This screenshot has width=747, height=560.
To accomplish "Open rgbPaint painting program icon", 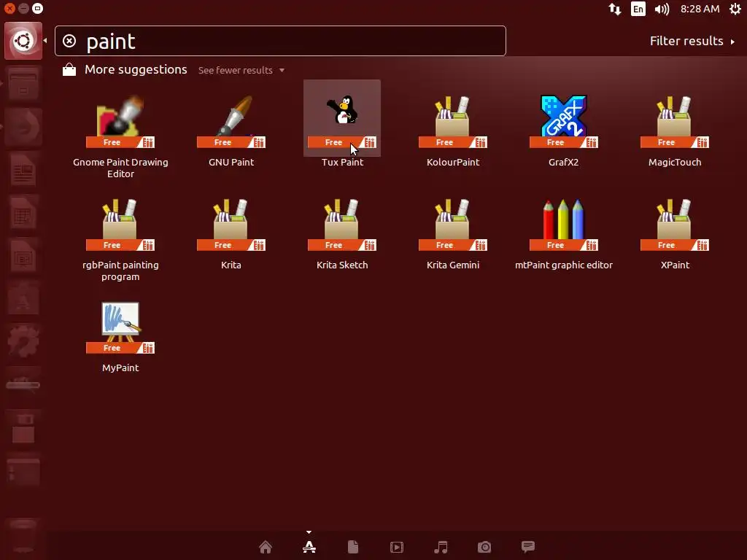I will coord(120,224).
